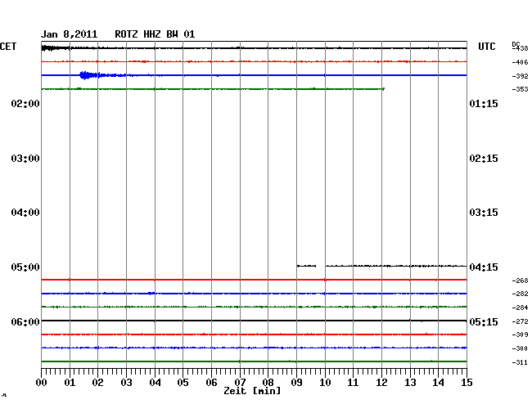
Task: Select the 05:00 CET time label
Action: pos(25,267)
